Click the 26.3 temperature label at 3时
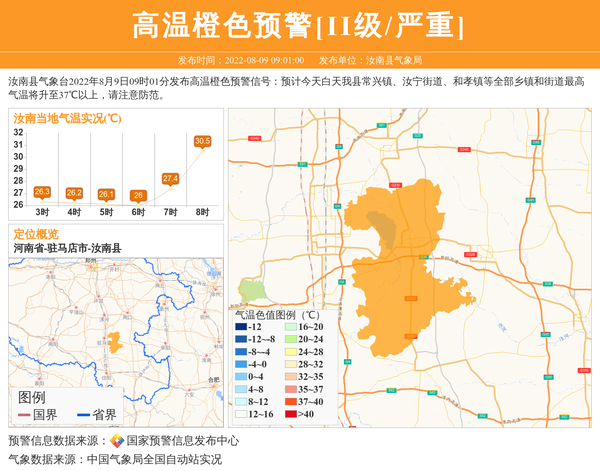 [42, 191]
